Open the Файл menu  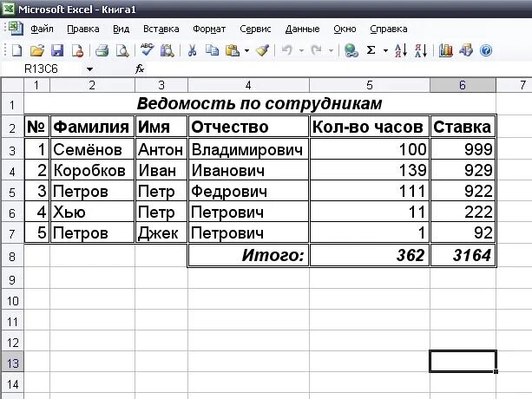[42, 29]
